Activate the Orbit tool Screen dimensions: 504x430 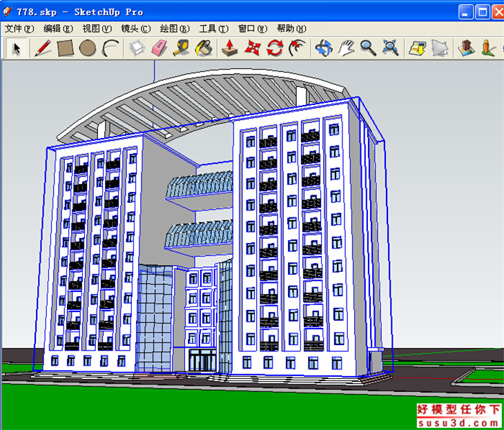point(324,48)
